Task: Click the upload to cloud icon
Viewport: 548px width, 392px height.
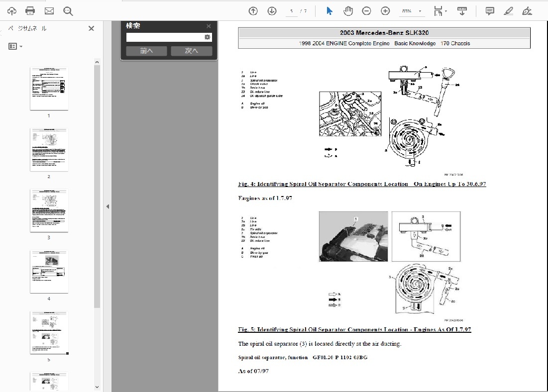Action: 12,11
